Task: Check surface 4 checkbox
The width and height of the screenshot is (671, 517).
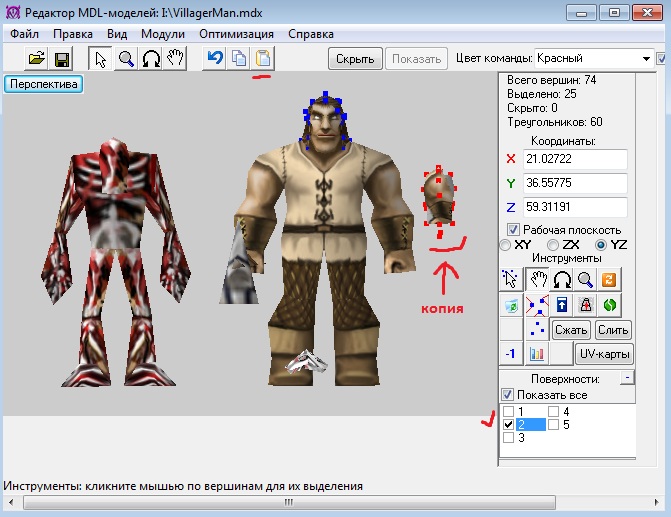Action: [553, 412]
